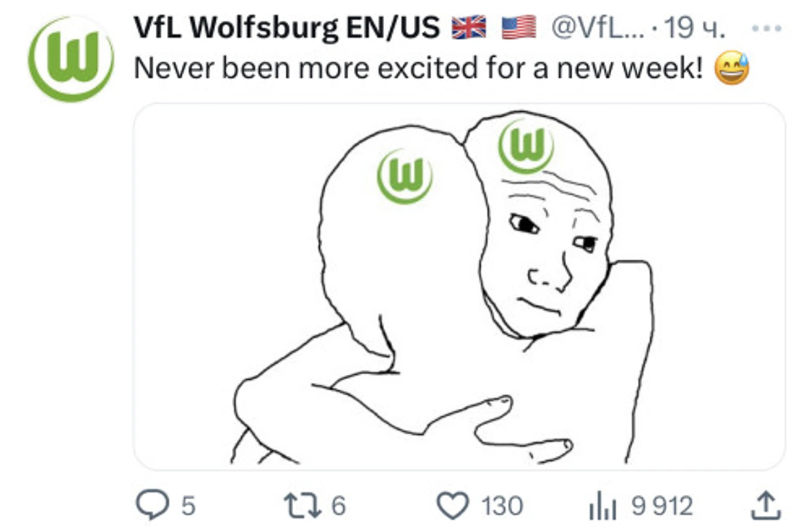The width and height of the screenshot is (812, 526).
Task: Click the Wolfsburg logo on the left head
Action: click(x=405, y=176)
